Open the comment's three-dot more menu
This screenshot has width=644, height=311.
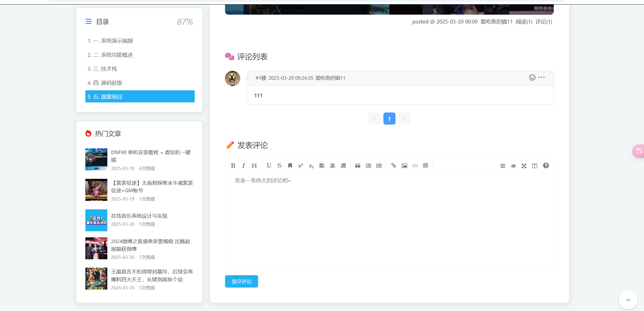541,77
